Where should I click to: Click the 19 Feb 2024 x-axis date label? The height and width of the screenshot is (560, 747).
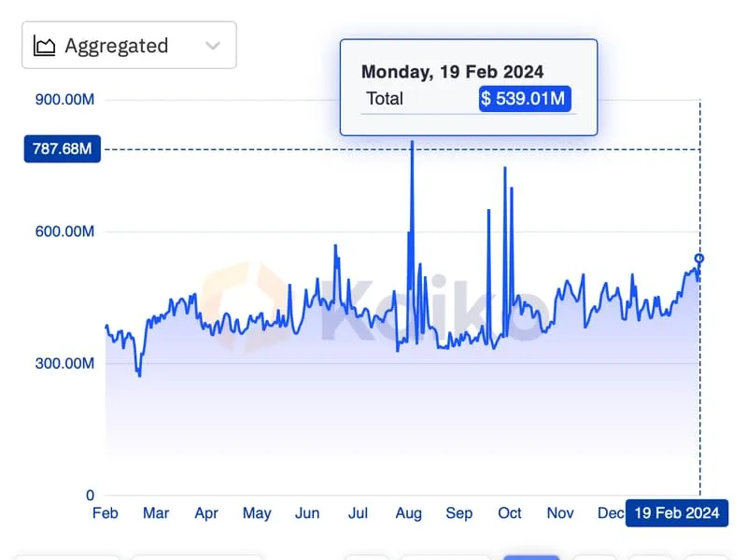(676, 513)
